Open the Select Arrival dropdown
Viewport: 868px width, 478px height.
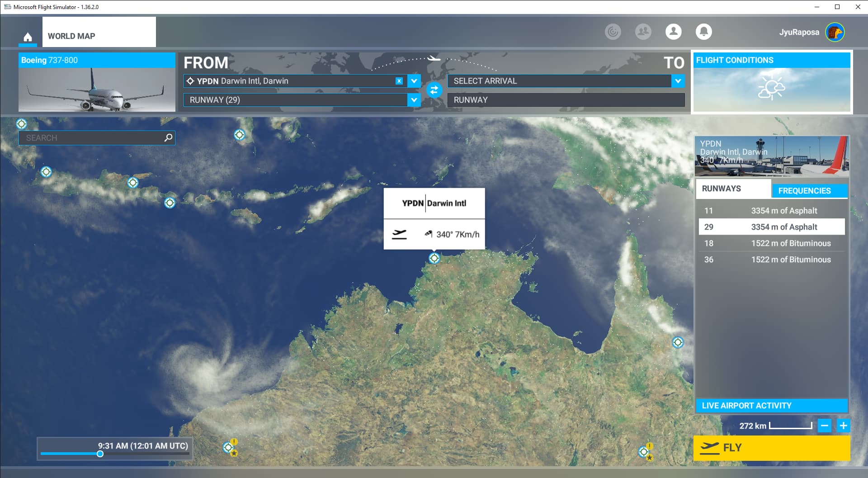click(678, 81)
